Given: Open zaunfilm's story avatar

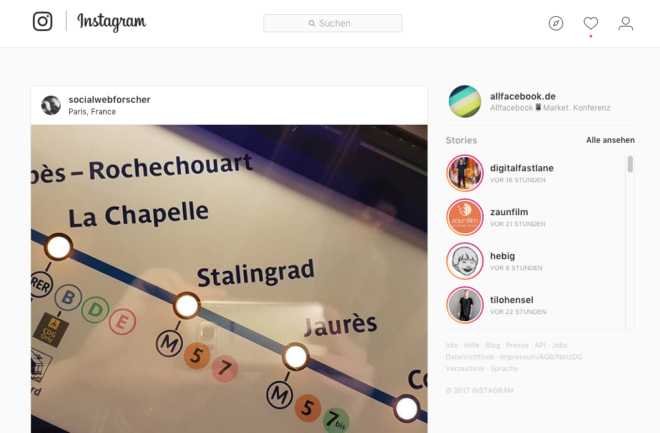Looking at the screenshot, I should [465, 217].
